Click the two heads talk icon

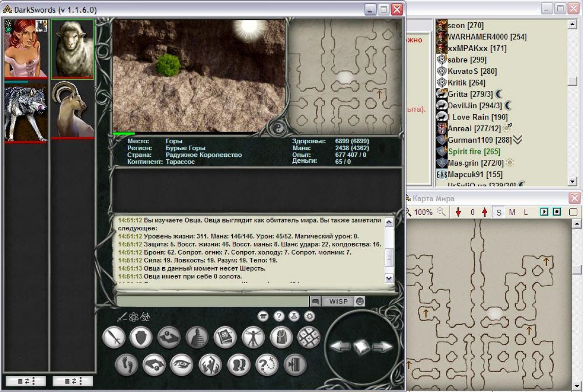pos(238,364)
